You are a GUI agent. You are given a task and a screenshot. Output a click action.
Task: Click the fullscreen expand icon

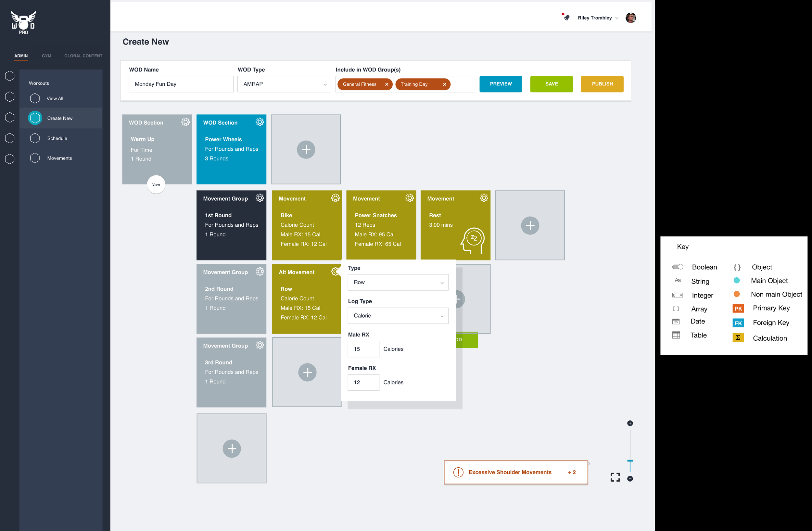(615, 477)
